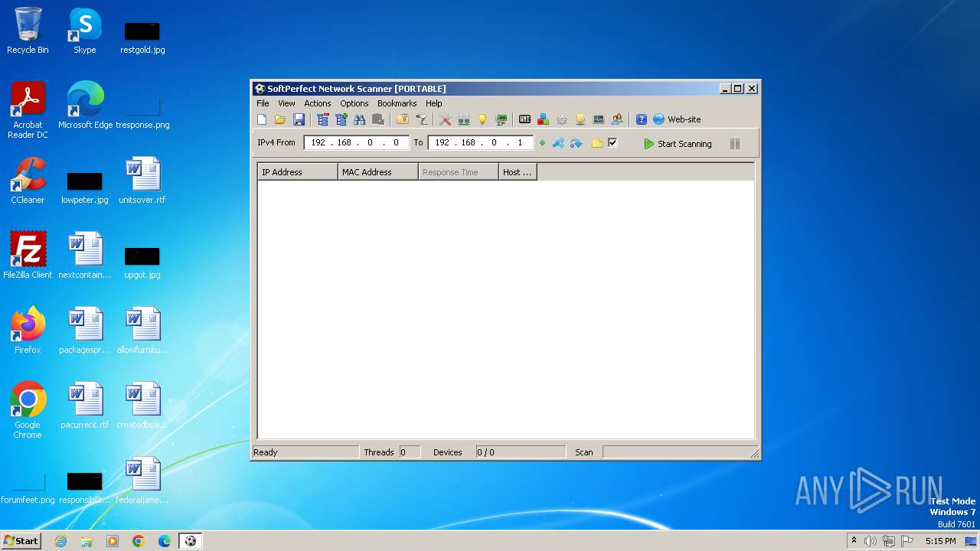The width and height of the screenshot is (980, 551).
Task: Click the Expand all results icon
Action: (341, 119)
